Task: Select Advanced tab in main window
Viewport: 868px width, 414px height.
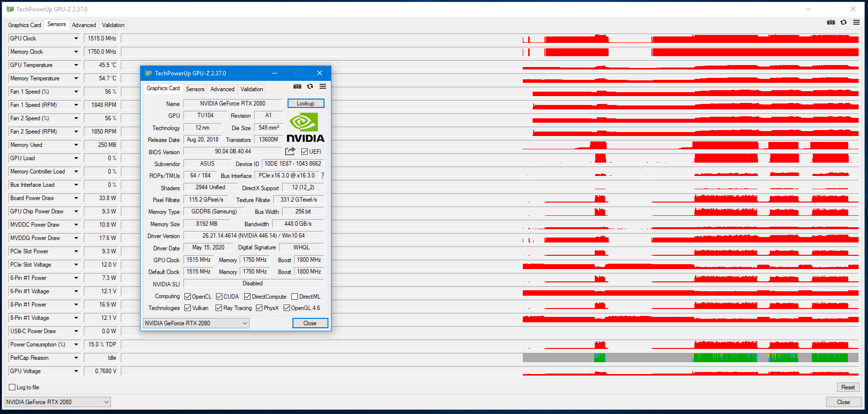Action: tap(84, 25)
